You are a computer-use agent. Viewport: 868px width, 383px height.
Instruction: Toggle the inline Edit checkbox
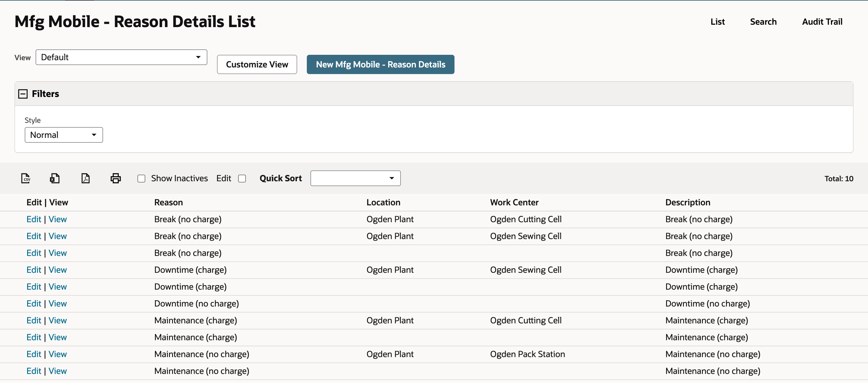click(x=242, y=178)
